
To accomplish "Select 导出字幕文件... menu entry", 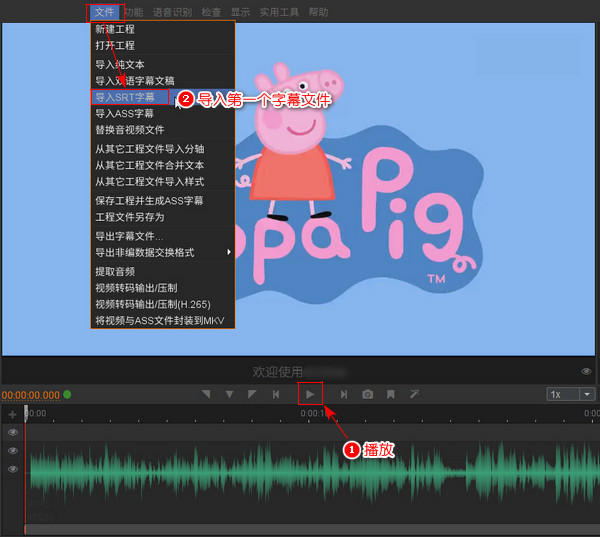I will click(163, 236).
